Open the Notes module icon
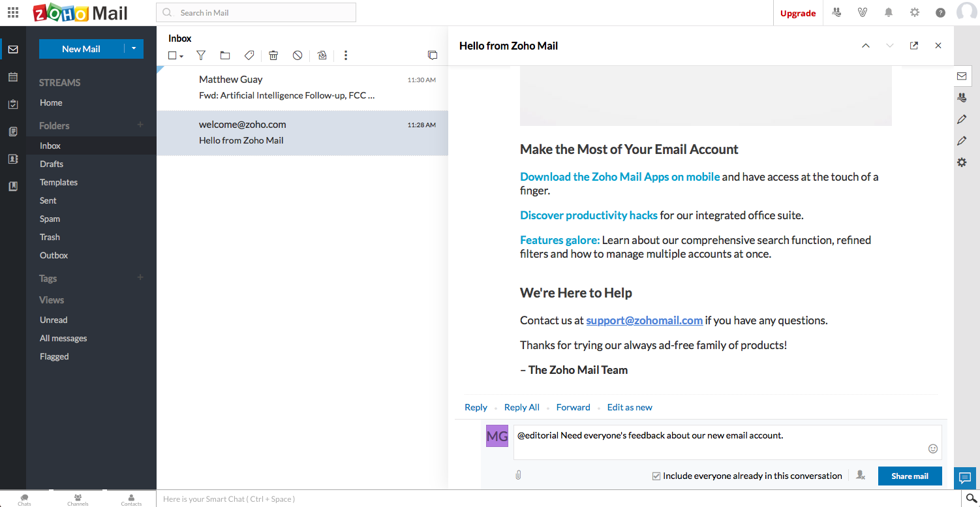The width and height of the screenshot is (980, 507). click(x=13, y=132)
